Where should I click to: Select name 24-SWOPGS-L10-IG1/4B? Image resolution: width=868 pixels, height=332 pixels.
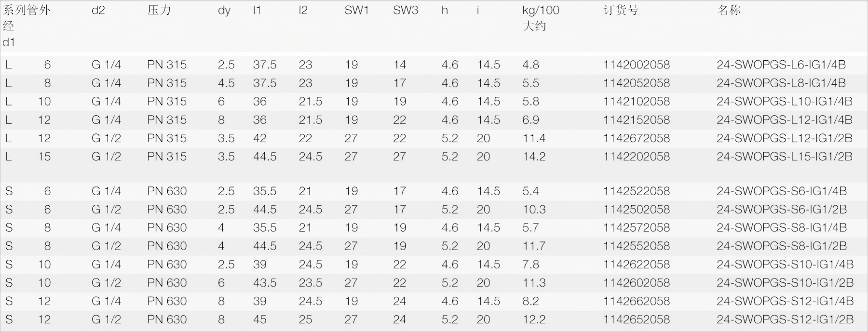(x=784, y=101)
